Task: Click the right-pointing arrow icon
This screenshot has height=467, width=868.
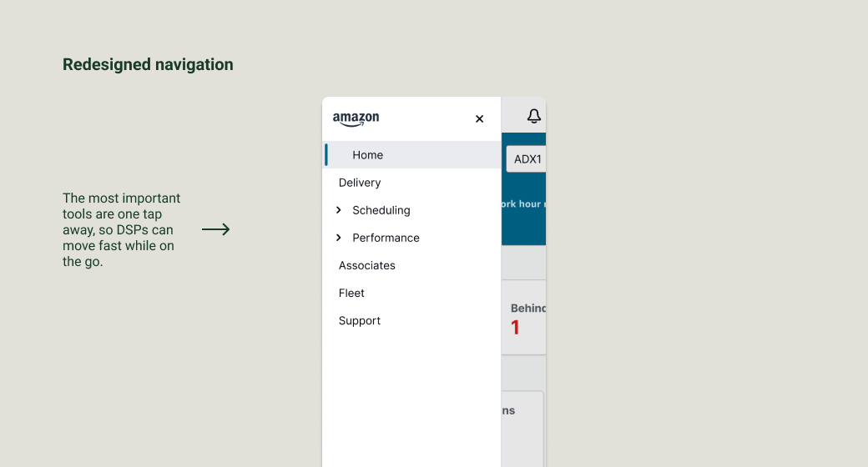Action: click(x=215, y=229)
